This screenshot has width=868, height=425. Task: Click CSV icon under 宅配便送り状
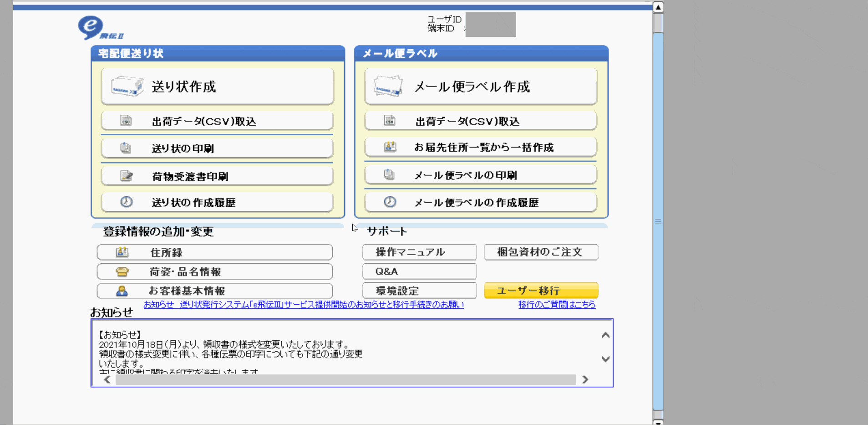(x=126, y=121)
